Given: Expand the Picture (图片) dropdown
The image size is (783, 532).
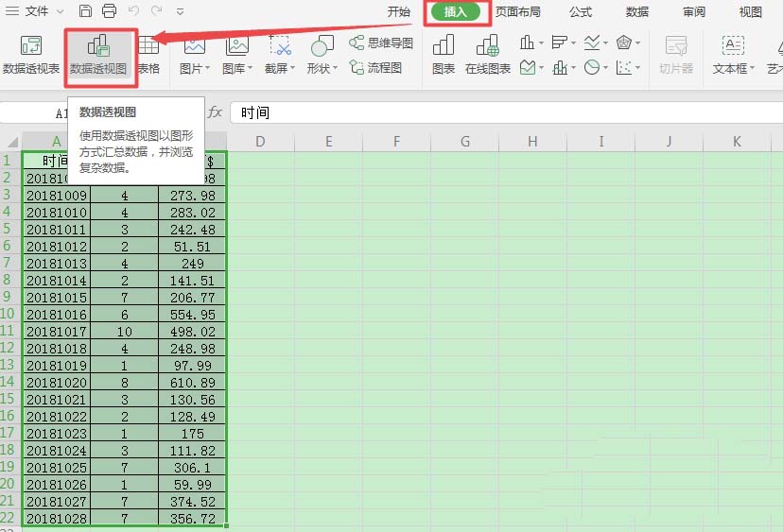Looking at the screenshot, I should (195, 68).
